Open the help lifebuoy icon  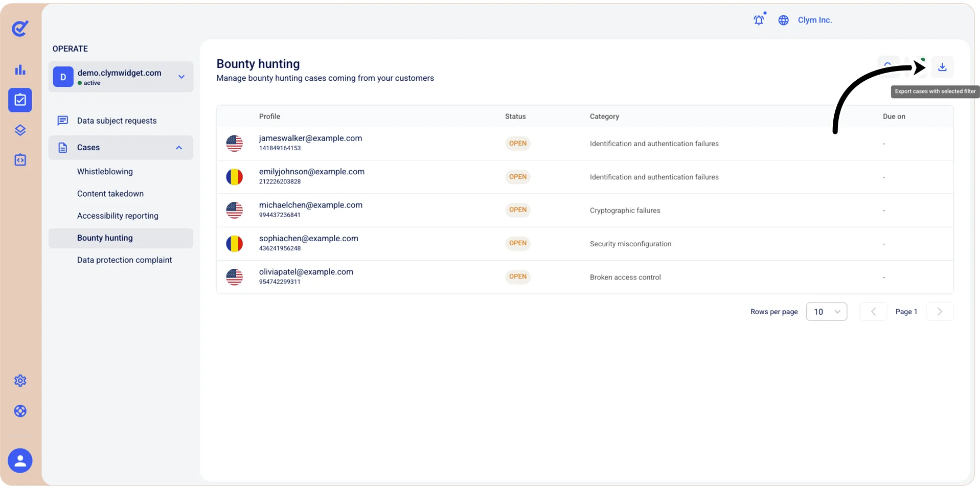(x=20, y=411)
